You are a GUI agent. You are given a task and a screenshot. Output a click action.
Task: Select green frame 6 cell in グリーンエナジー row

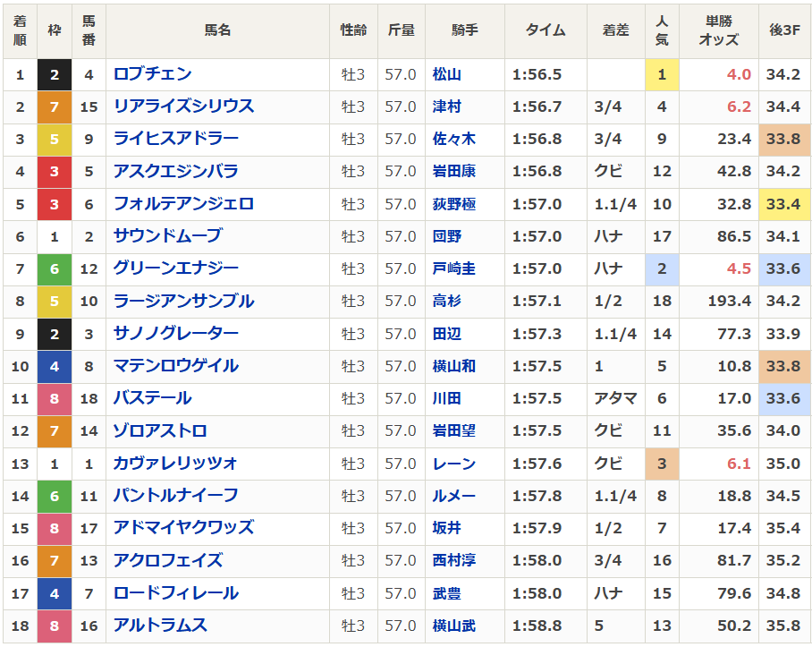point(55,268)
